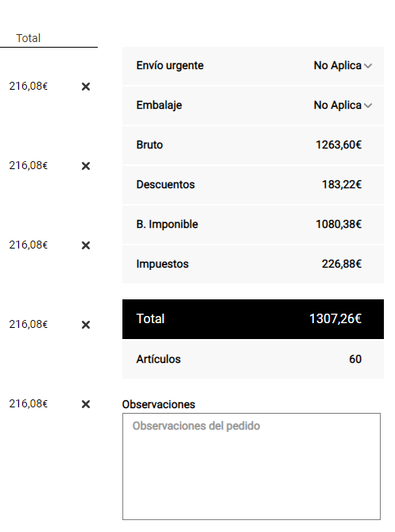Viewport: 395px width, 532px height.
Task: Delete the fourth 216,08€ row using X
Action: [x=86, y=325]
